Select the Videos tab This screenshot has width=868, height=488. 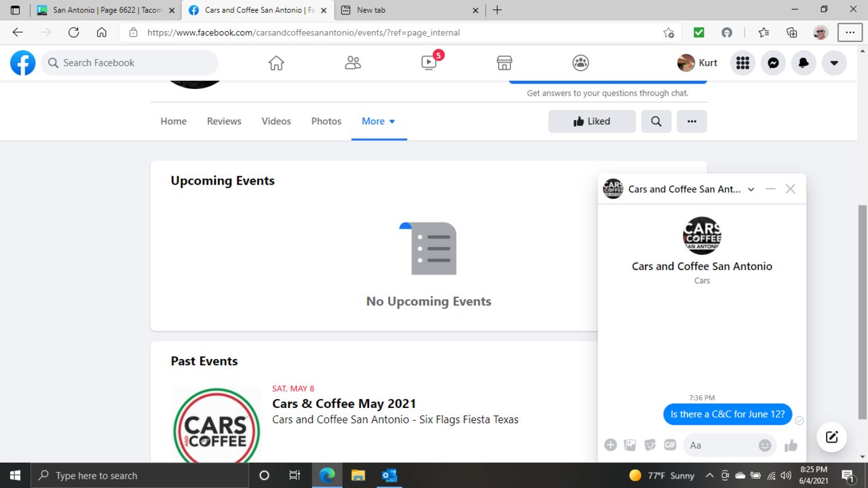coord(276,121)
